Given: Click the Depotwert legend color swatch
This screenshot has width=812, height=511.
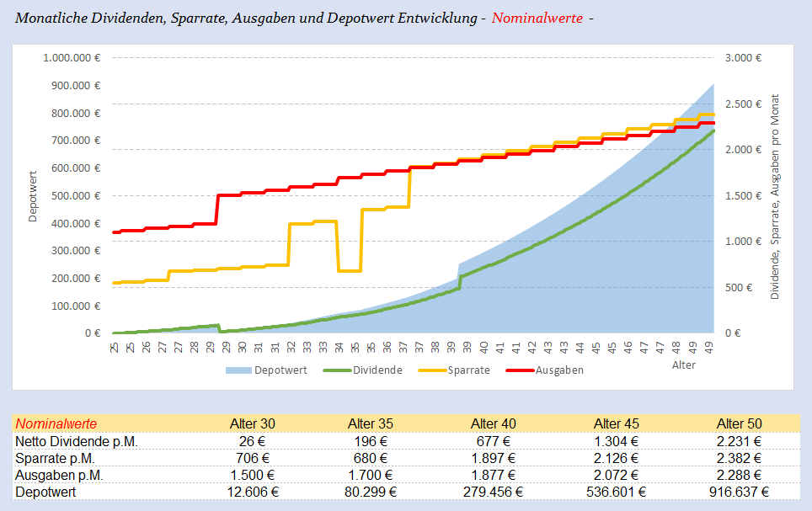Looking at the screenshot, I should [x=240, y=370].
